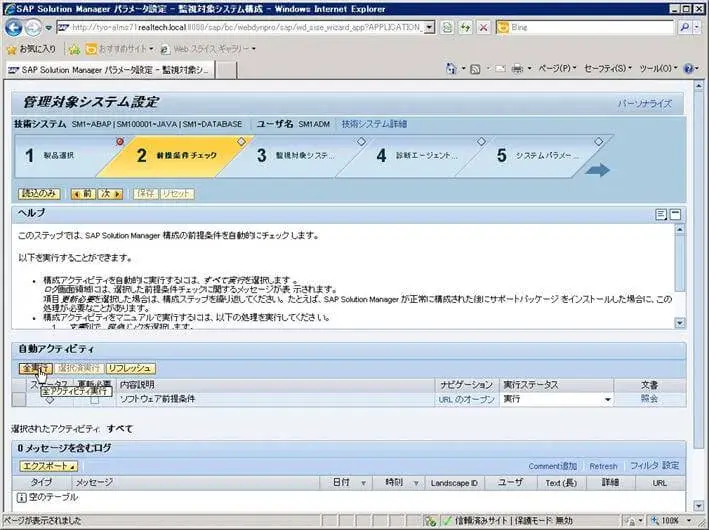Go to roadmap step 4 診断エージェント

point(414,156)
